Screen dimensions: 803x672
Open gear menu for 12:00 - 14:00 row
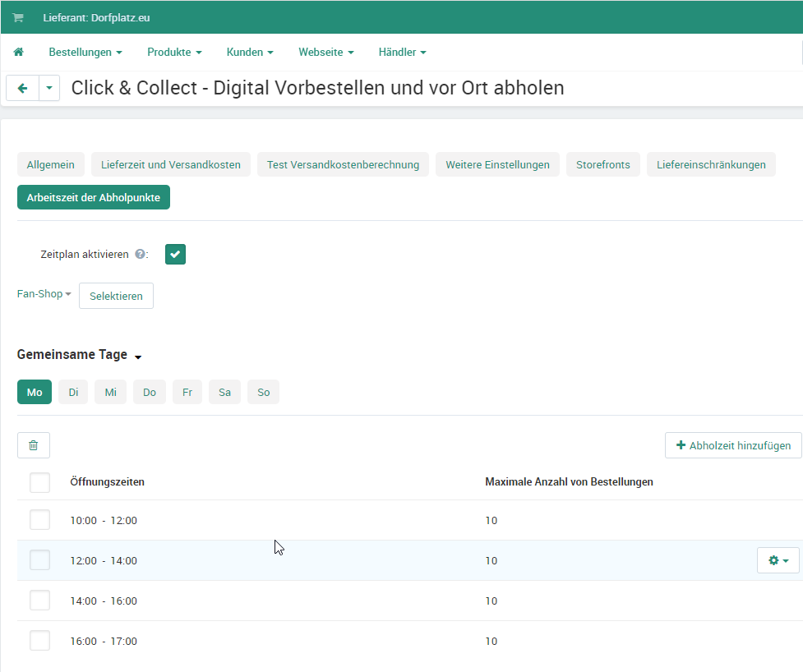point(778,560)
